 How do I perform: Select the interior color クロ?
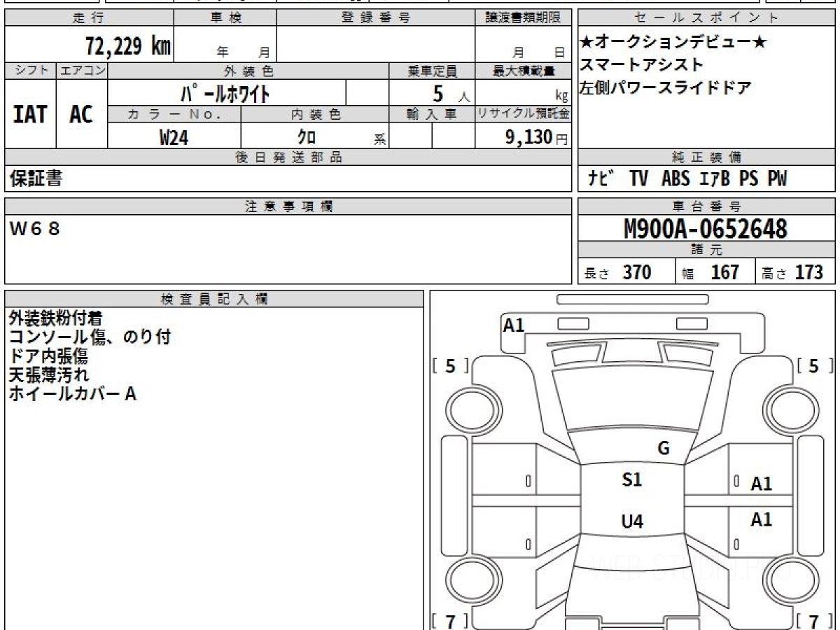click(x=307, y=136)
